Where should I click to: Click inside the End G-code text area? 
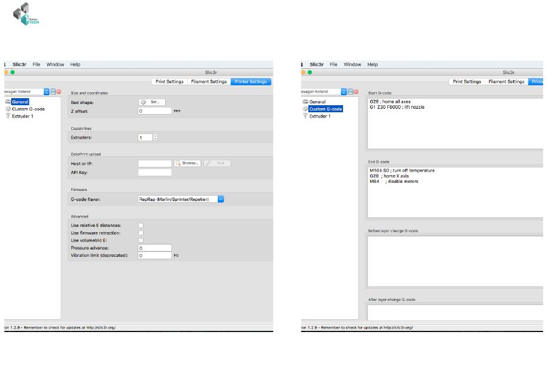[455, 192]
